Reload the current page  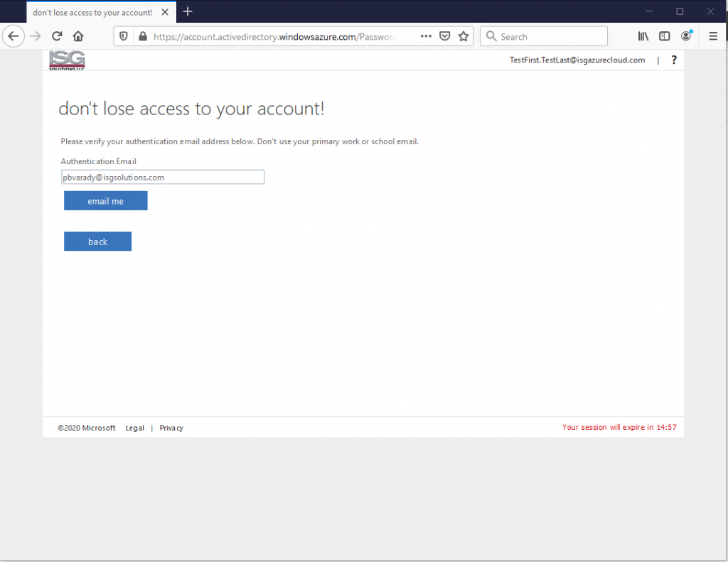(57, 36)
